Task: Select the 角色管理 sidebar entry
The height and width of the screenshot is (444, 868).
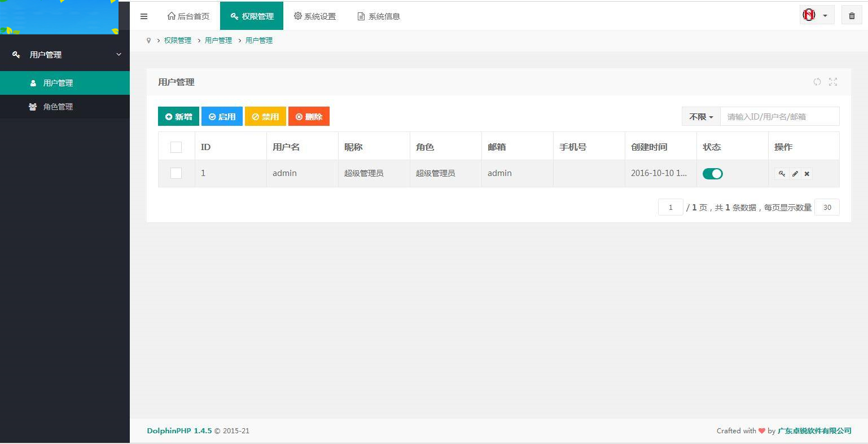Action: pyautogui.click(x=58, y=107)
